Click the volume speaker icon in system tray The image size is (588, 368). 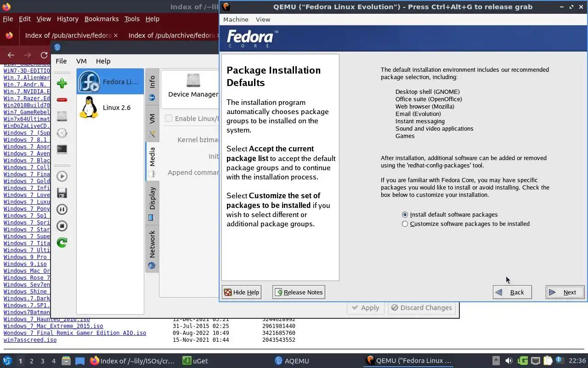509,361
